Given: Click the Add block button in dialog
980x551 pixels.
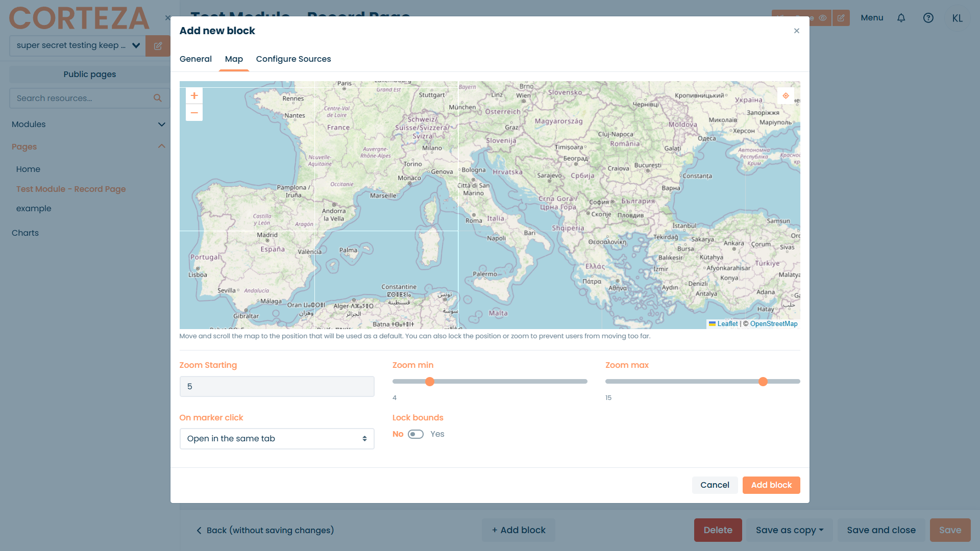Looking at the screenshot, I should pos(771,485).
